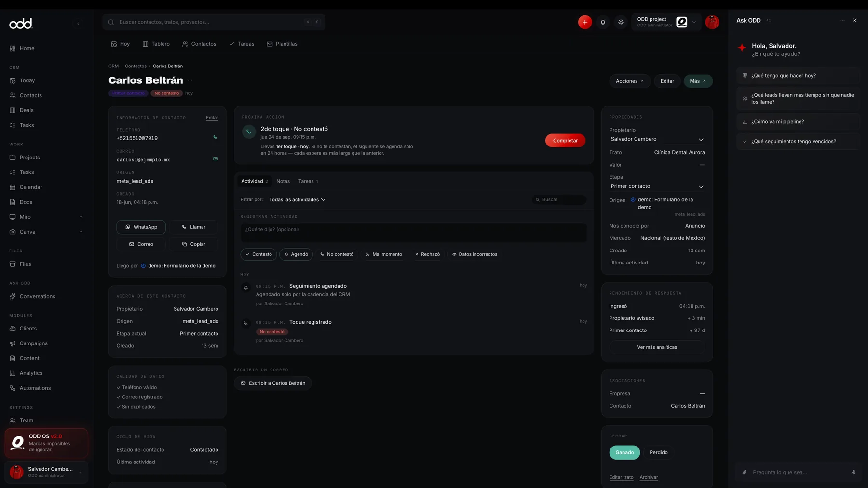Click the global search contacts field
868x488 pixels.
[x=214, y=22]
